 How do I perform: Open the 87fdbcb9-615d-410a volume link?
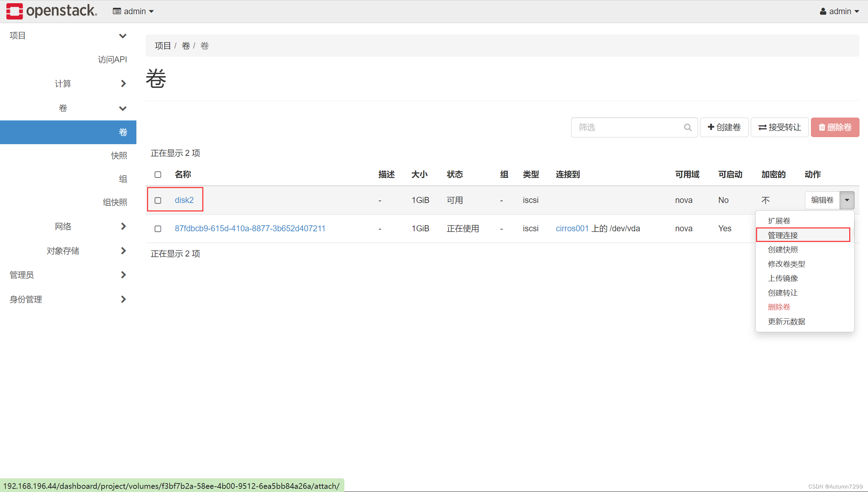[x=250, y=228]
